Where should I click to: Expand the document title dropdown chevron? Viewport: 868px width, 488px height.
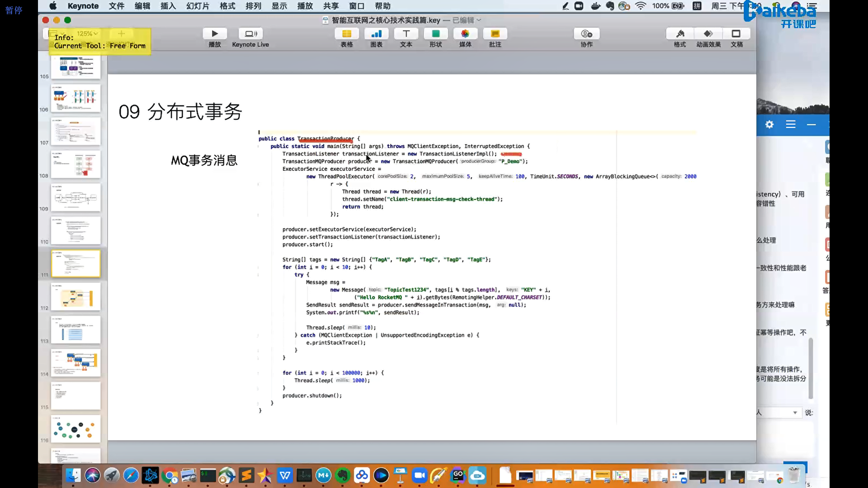(479, 20)
